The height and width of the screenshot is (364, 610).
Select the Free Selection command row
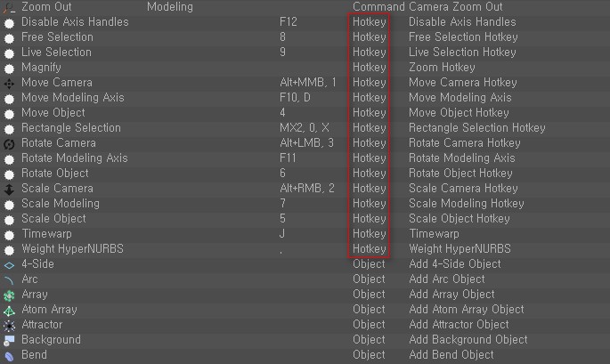[57, 37]
